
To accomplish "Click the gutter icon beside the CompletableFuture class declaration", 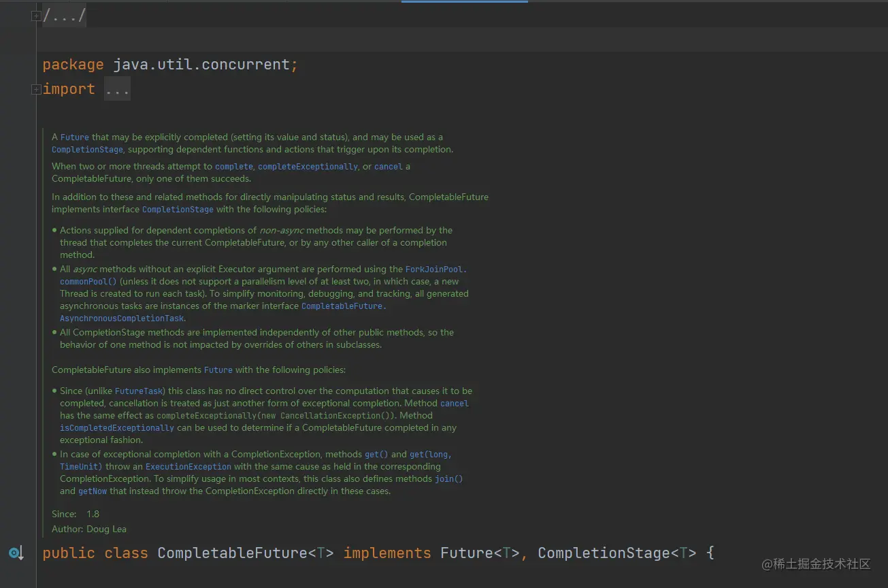I will pyautogui.click(x=16, y=553).
